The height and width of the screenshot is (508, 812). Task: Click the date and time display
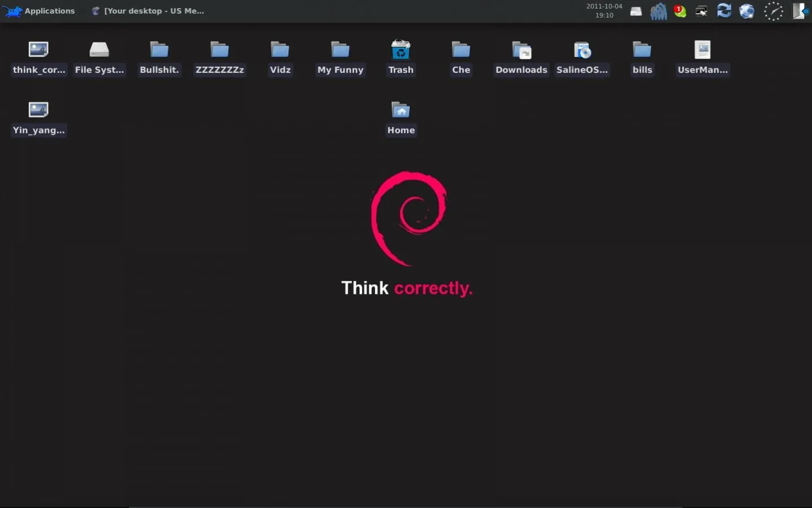[x=604, y=11]
